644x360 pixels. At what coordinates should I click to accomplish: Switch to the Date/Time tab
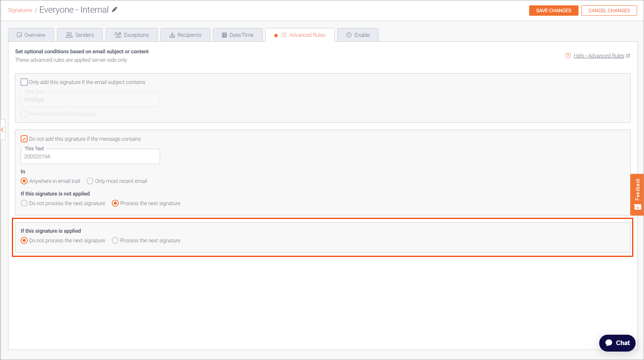237,35
